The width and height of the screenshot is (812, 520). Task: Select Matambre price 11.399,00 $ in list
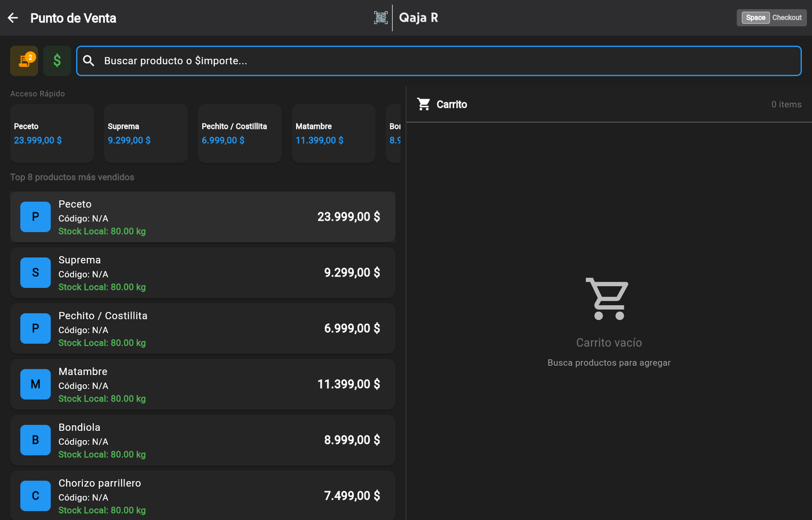tap(348, 384)
